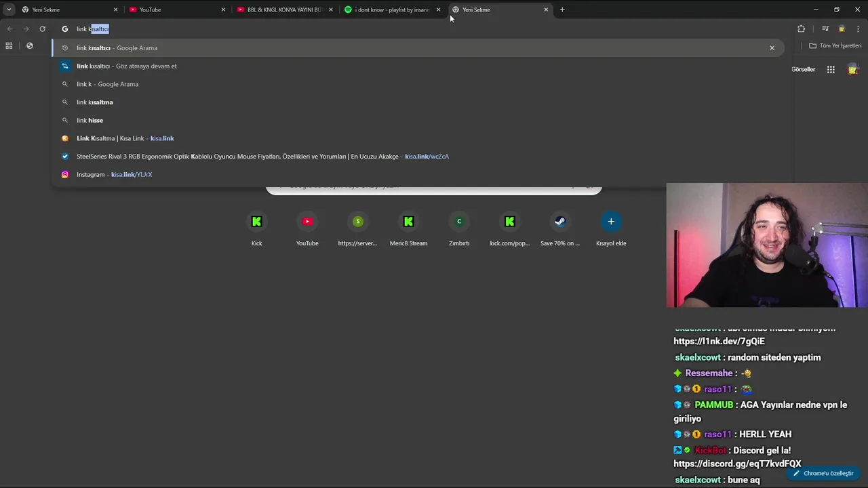Click Ressemahe username in chat
Screen dimensions: 868x488
(x=709, y=373)
